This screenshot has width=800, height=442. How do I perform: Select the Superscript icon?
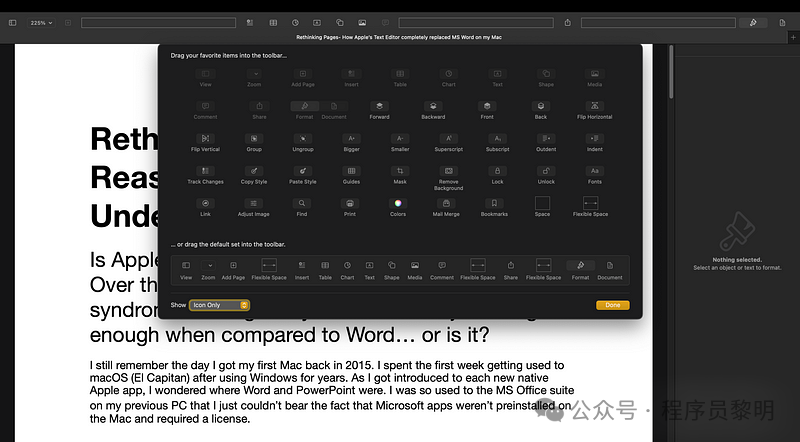(449, 138)
